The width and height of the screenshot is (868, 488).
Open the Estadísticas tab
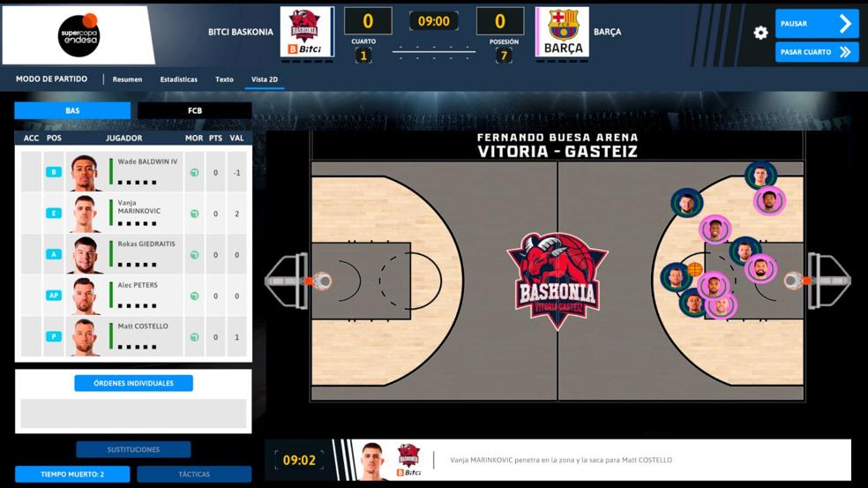click(x=178, y=79)
